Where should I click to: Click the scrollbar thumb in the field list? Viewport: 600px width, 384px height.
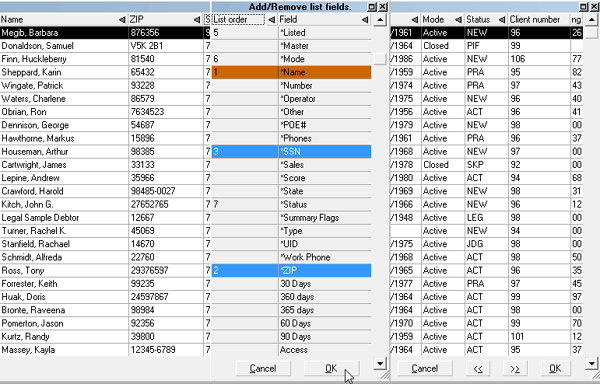pyautogui.click(x=380, y=59)
